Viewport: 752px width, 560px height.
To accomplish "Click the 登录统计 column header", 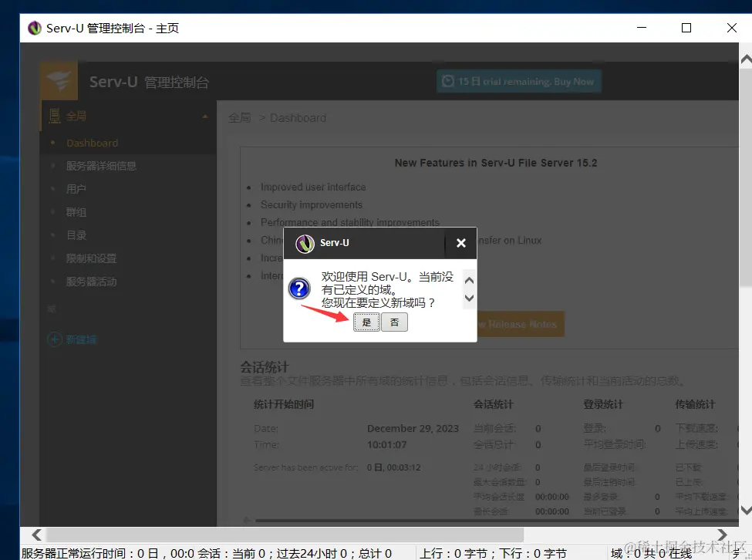I will coord(603,405).
